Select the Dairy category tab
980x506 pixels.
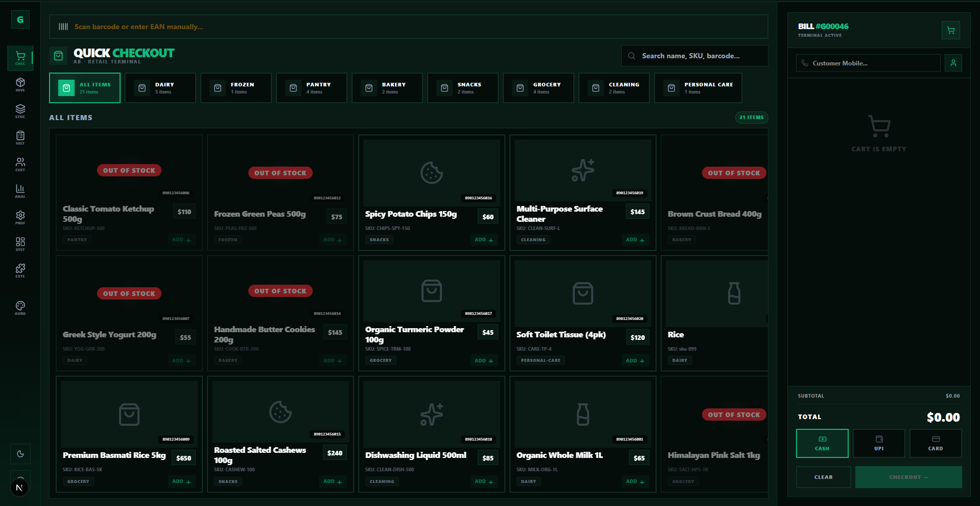[x=160, y=88]
